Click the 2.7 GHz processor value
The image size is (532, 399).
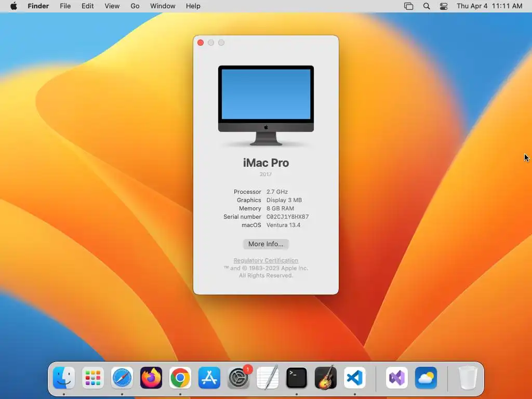pyautogui.click(x=277, y=192)
